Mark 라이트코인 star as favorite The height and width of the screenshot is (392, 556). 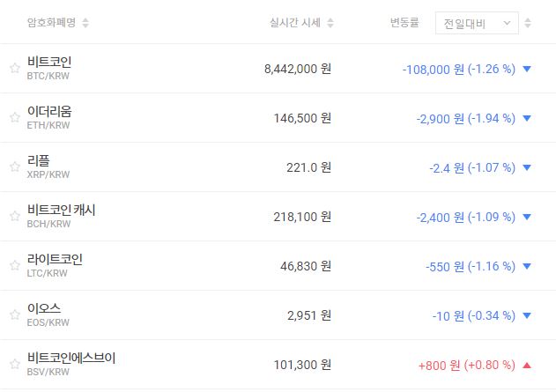14,265
